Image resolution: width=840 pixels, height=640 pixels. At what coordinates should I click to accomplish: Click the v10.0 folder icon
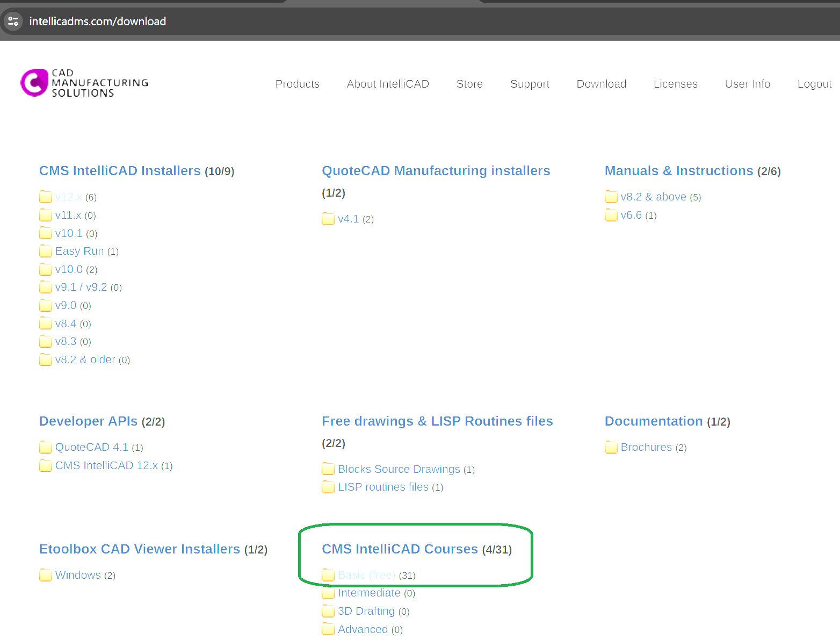coord(46,269)
